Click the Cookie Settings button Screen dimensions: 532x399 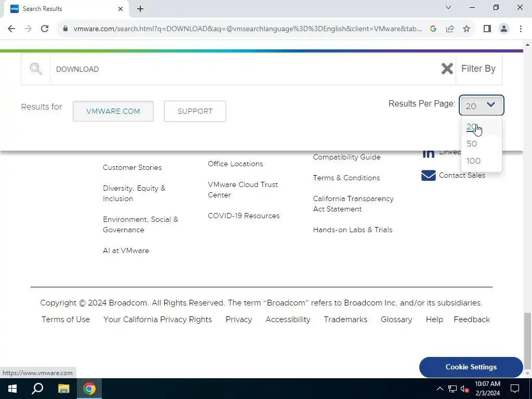[x=471, y=367]
